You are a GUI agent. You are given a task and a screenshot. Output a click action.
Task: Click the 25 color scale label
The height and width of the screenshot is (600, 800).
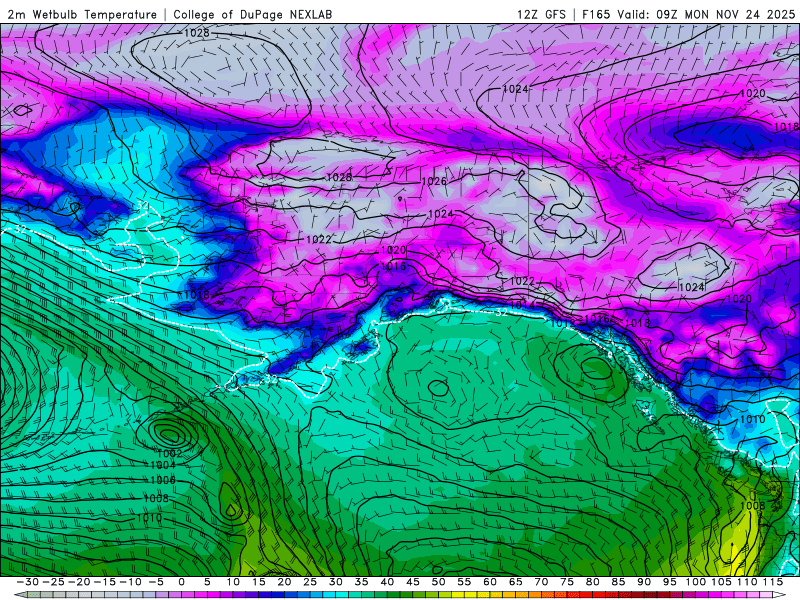pyautogui.click(x=310, y=582)
